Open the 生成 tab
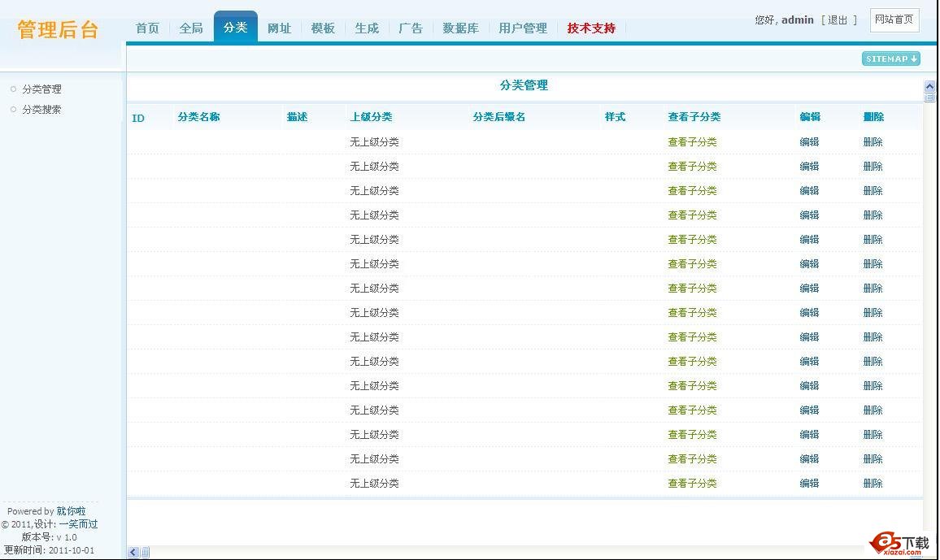Viewport: 940px width, 560px height. pos(367,28)
